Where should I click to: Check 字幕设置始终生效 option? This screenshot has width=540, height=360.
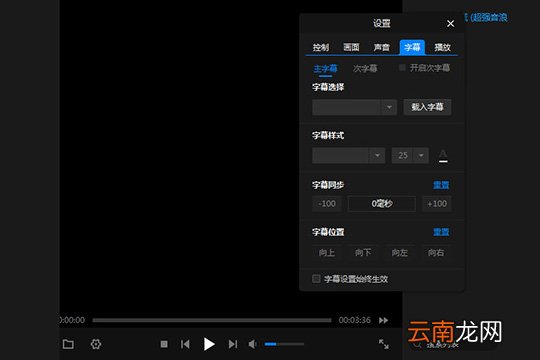point(316,278)
